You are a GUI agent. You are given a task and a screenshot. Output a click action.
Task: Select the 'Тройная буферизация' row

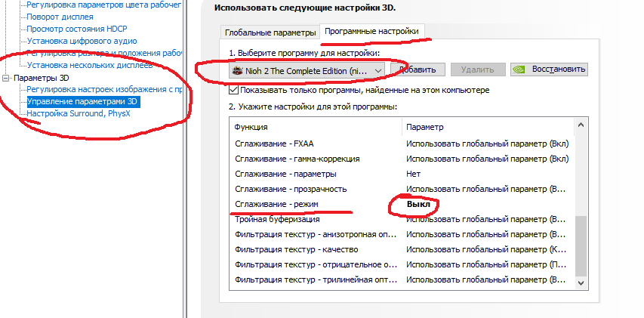277,219
